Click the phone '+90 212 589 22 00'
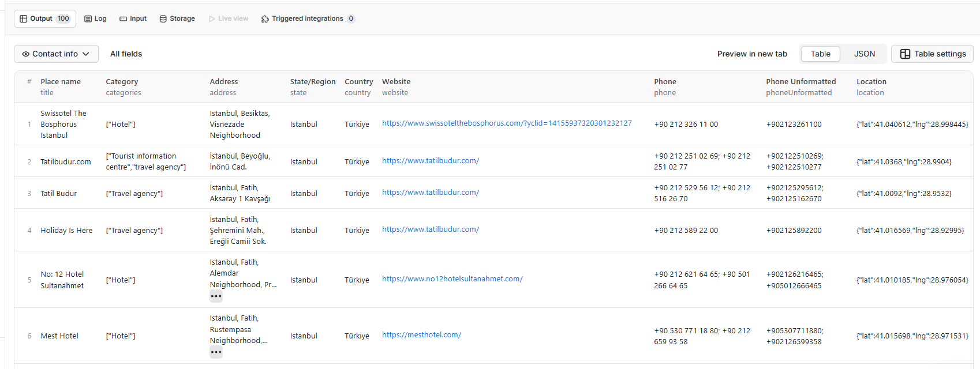This screenshot has width=980, height=369. click(x=686, y=231)
